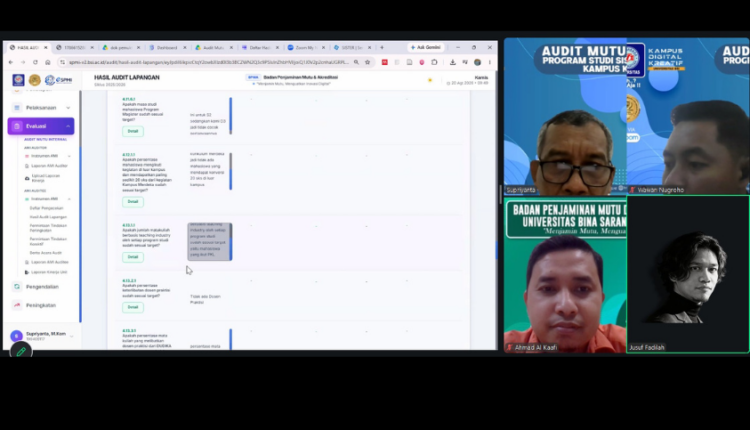Click the green pencil annotate icon
The width and height of the screenshot is (750, 430).
(21, 352)
